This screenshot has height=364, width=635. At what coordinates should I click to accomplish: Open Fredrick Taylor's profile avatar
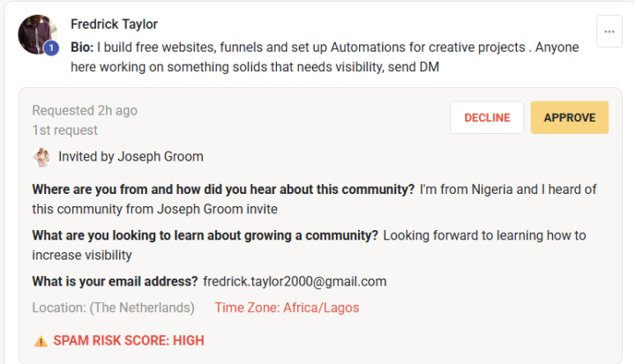pos(38,33)
